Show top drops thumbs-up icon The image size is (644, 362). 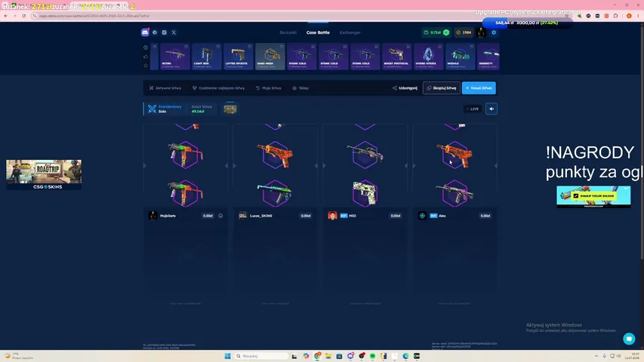146,57
